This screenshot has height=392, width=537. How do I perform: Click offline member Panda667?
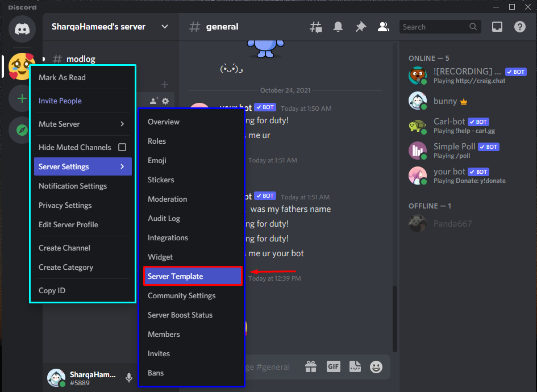[x=452, y=224]
